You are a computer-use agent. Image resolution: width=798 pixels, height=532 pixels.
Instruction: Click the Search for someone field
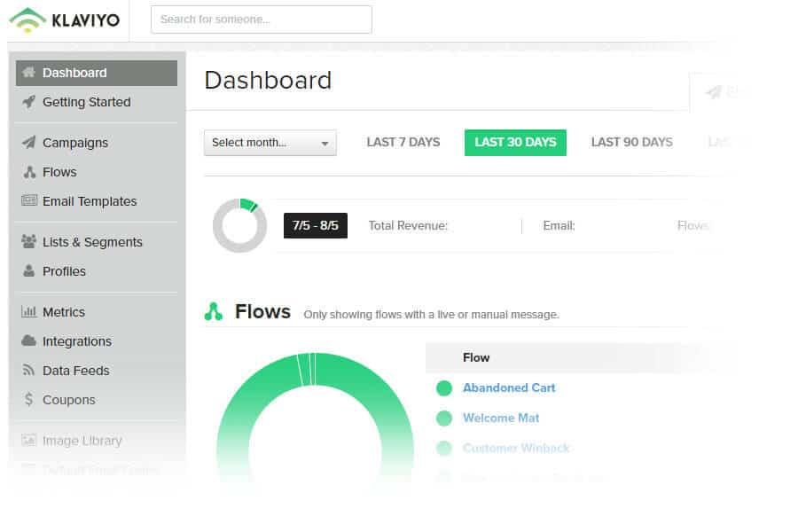(x=262, y=20)
